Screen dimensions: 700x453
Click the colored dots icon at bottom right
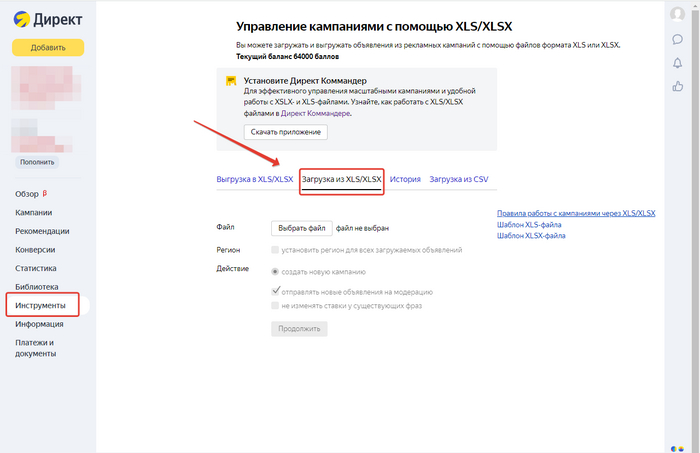(677, 449)
